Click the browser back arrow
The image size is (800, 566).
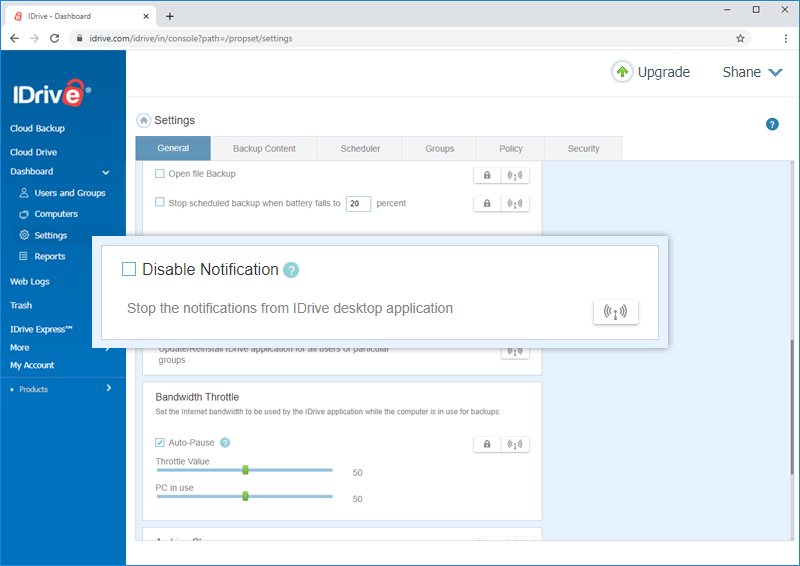(14, 38)
